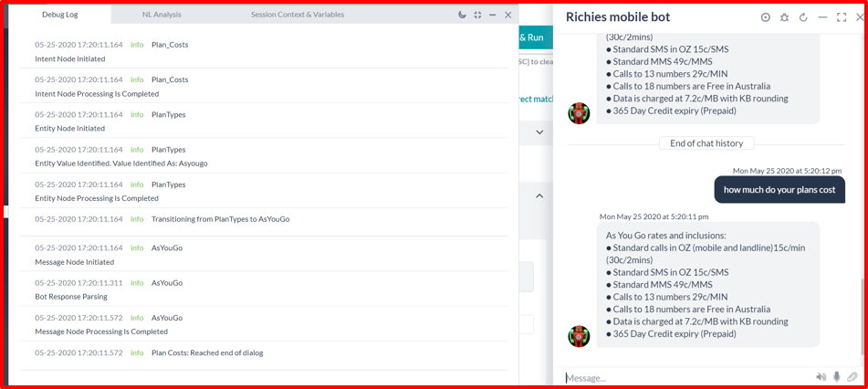Refresh the Richies mobile bot chat
This screenshot has height=389, width=868.
coord(804,17)
